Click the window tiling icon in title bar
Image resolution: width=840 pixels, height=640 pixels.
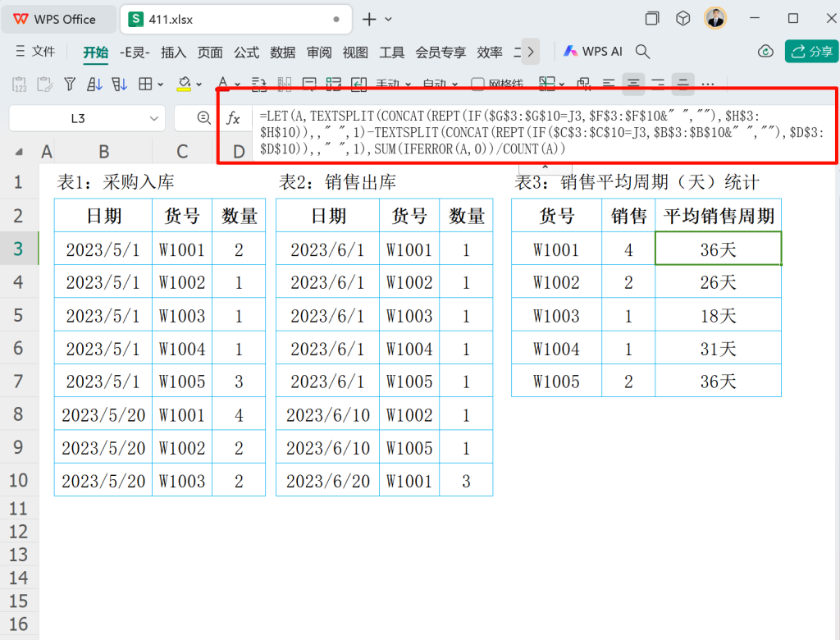click(652, 19)
